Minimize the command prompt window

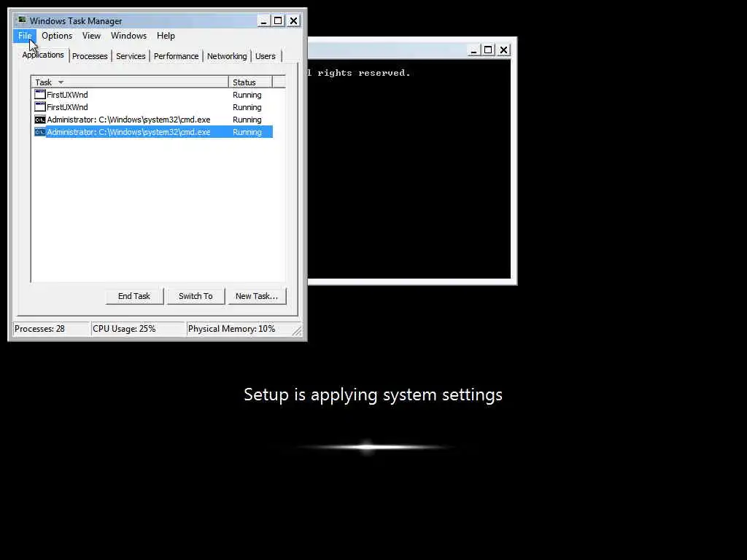point(473,50)
